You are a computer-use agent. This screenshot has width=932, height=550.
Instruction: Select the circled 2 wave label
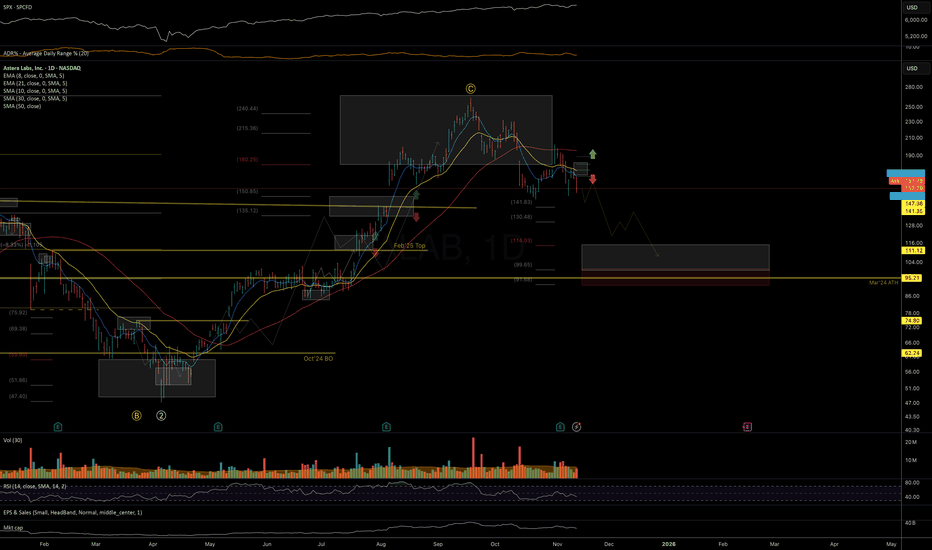tap(160, 413)
